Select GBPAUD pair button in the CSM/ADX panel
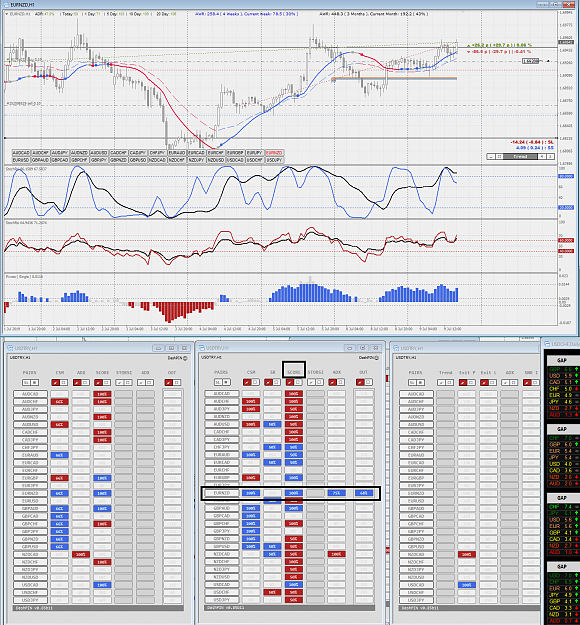 click(30, 509)
